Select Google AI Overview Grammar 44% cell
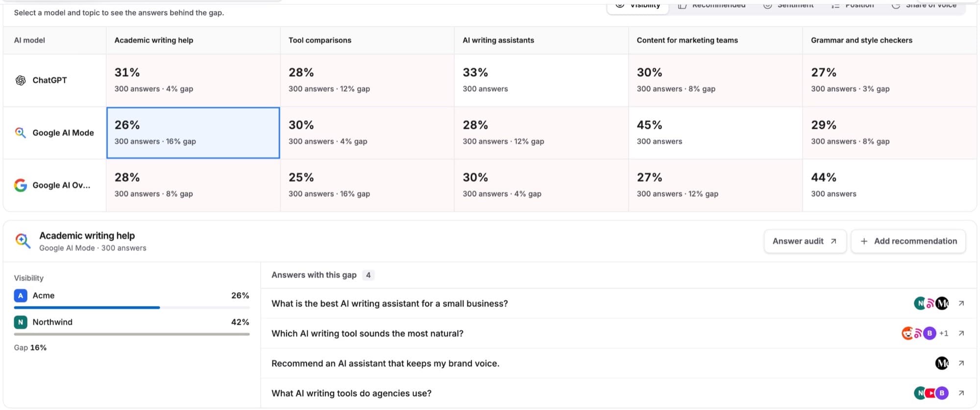 889,185
